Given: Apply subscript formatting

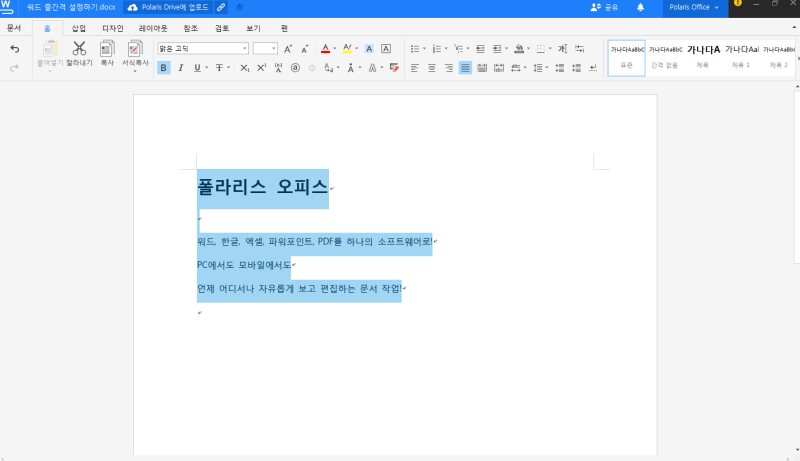Looking at the screenshot, I should (x=245, y=68).
